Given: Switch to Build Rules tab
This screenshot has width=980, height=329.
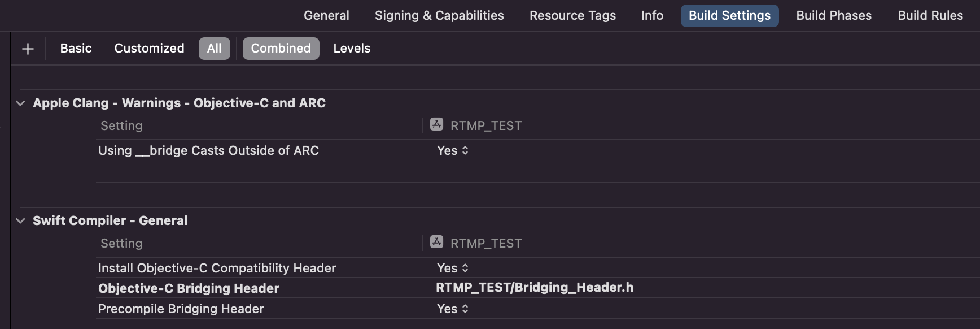Looking at the screenshot, I should click(x=930, y=15).
